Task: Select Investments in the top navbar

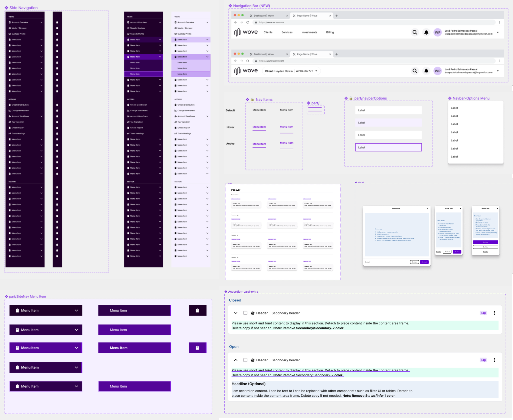Action: point(309,32)
